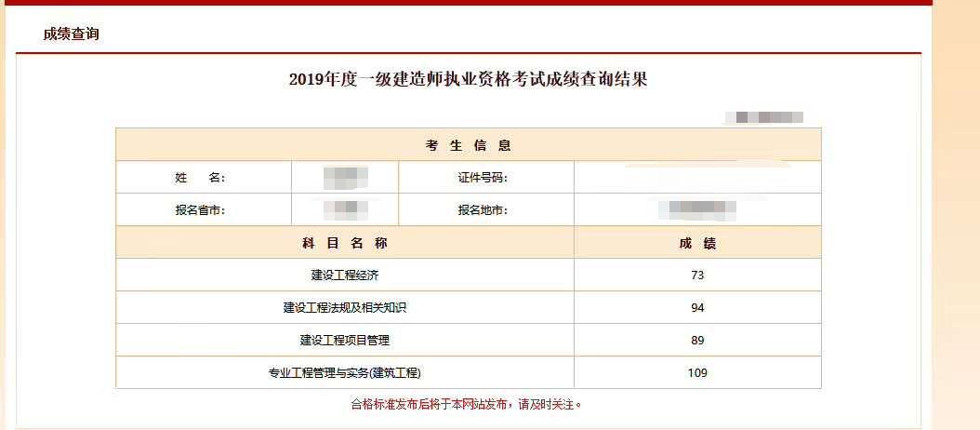The image size is (980, 430).
Task: Click the blurred 报名省市 value cell
Action: (345, 209)
